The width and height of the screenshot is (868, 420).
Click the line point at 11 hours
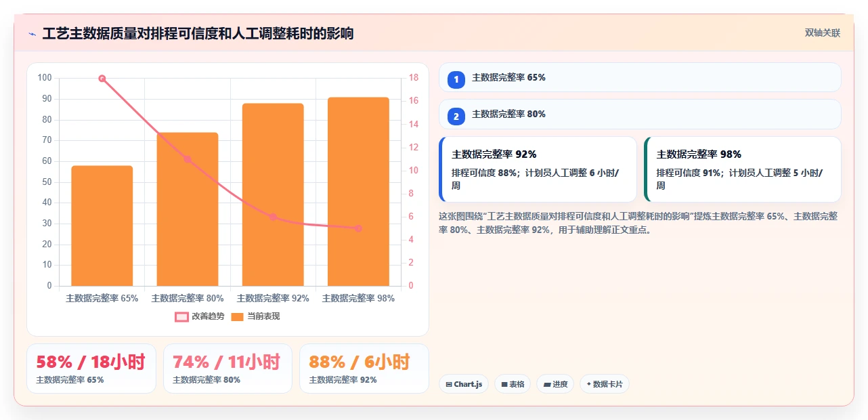(x=188, y=159)
